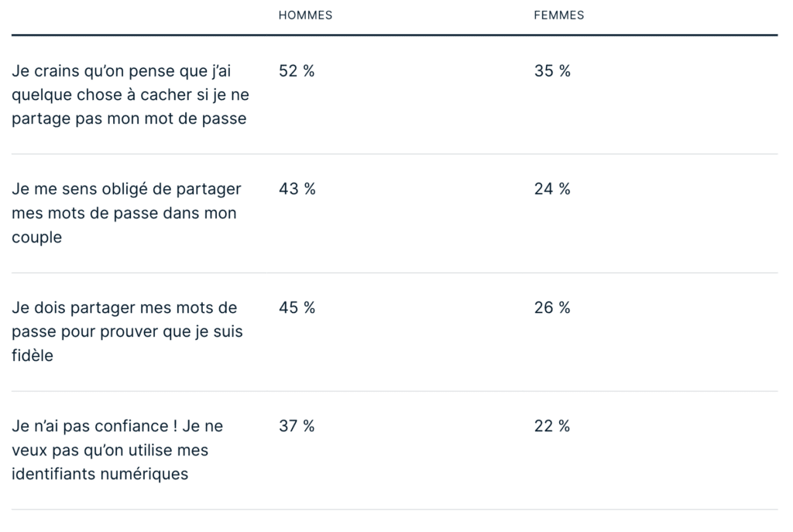Select the 52 % value for men
This screenshot has width=793, height=532.
[297, 71]
